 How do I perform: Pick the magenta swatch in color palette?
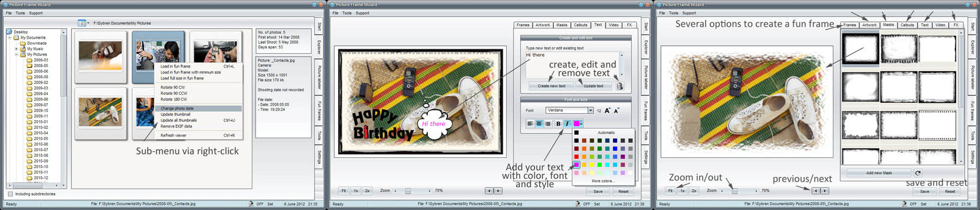[x=577, y=165]
